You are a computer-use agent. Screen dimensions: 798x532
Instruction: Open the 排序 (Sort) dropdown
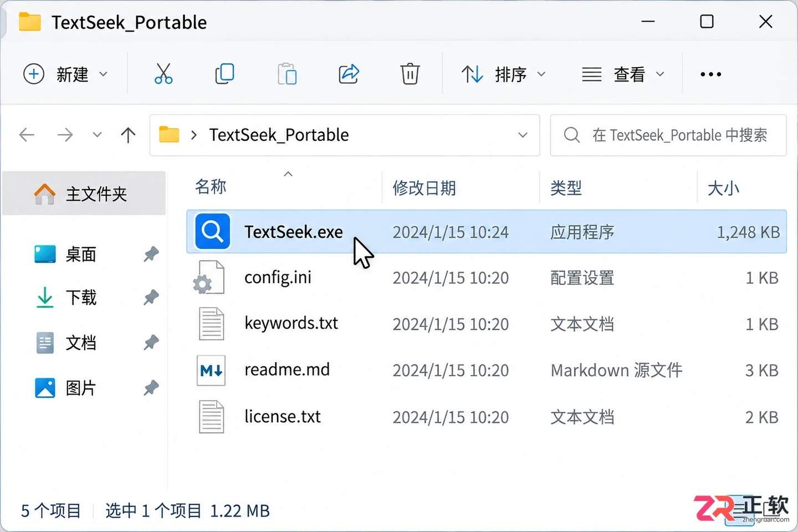point(504,74)
